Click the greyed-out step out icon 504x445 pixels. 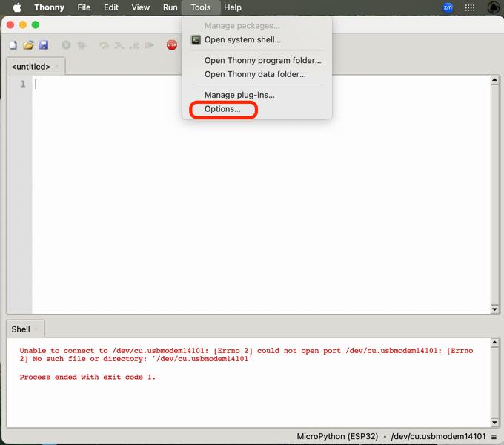[x=134, y=45]
